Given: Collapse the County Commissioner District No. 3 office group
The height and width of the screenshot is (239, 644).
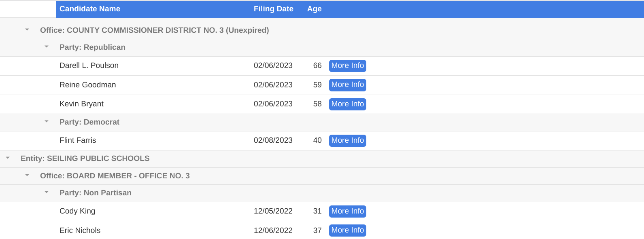Looking at the screenshot, I should pyautogui.click(x=27, y=30).
